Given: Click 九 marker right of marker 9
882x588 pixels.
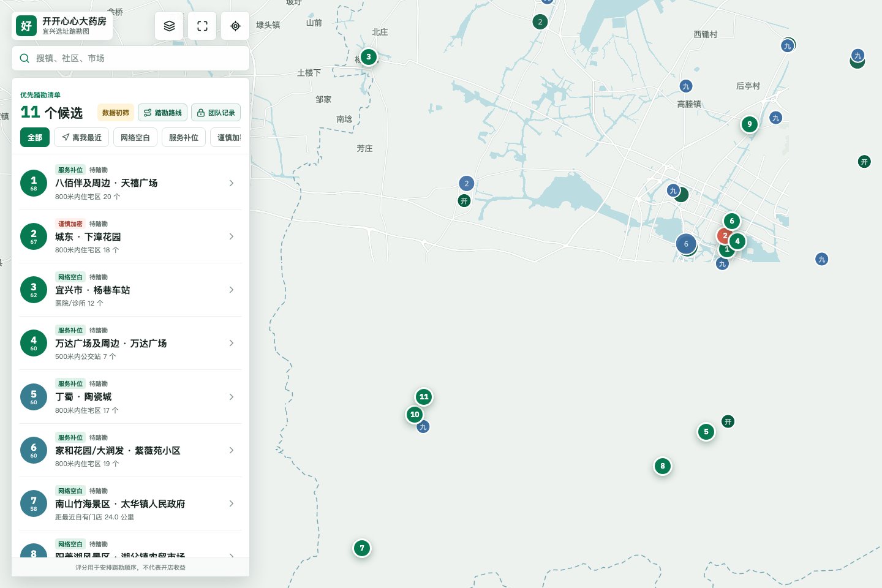Looking at the screenshot, I should (x=776, y=118).
